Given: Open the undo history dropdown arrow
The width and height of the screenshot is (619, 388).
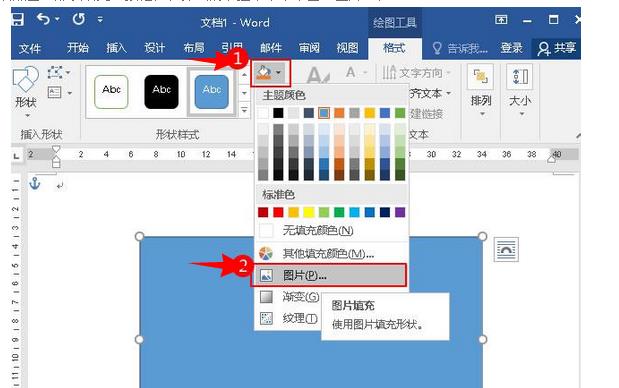Looking at the screenshot, I should pyautogui.click(x=58, y=19).
